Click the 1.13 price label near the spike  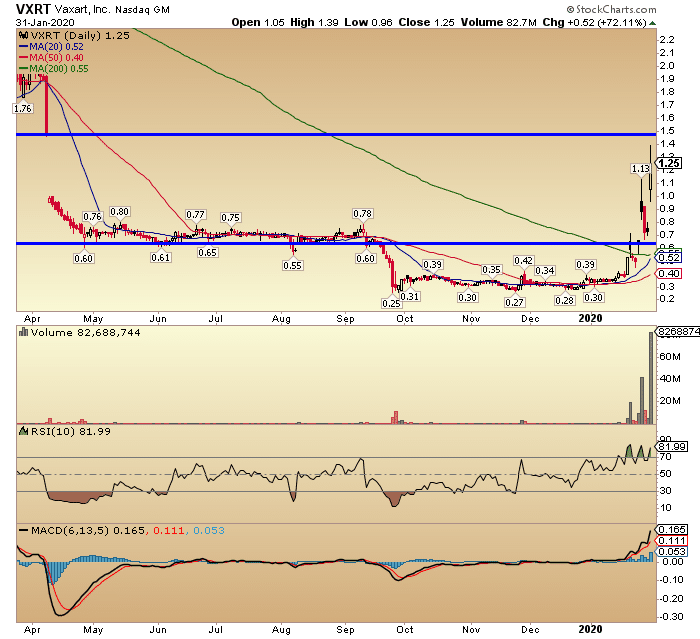click(641, 169)
